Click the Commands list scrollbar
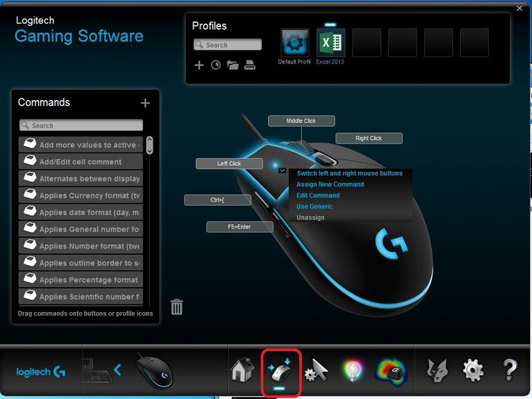This screenshot has height=399, width=532. [149, 146]
